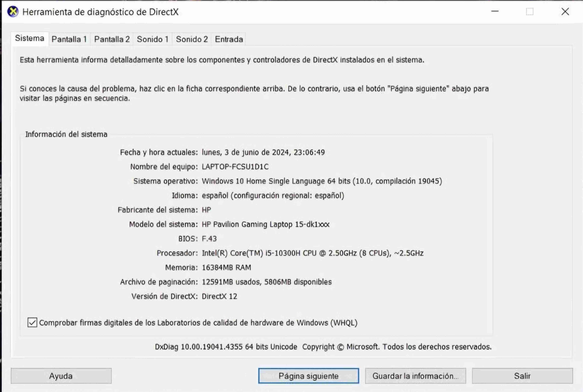Maximize the DirectX diagnostic window

(x=529, y=11)
